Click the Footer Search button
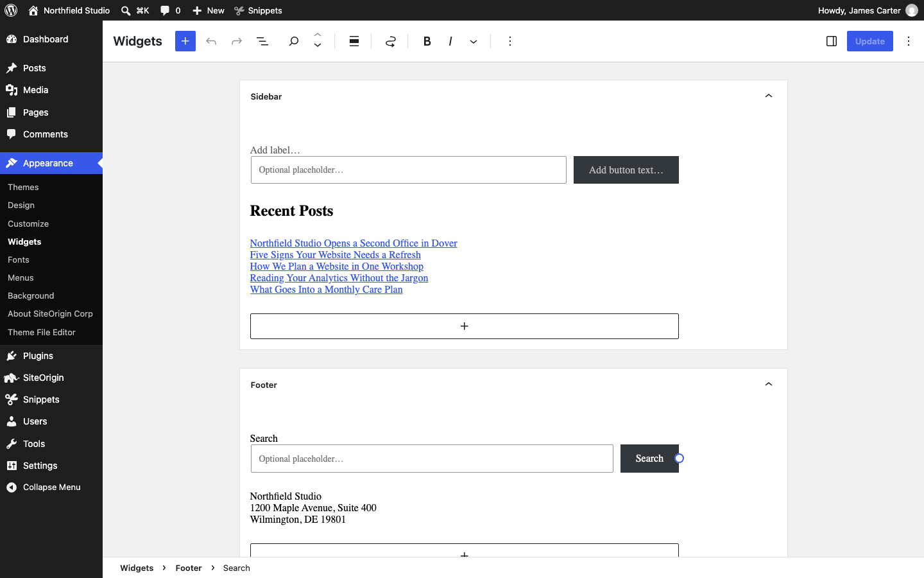924x578 pixels. pos(649,459)
